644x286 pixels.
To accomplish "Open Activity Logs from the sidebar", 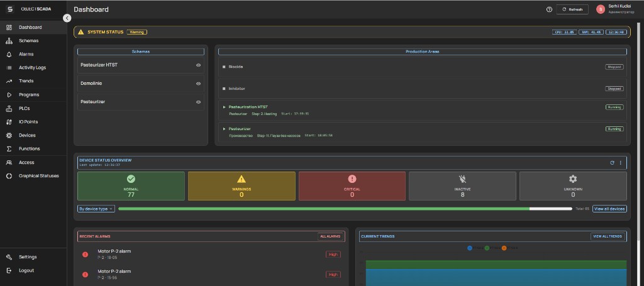I will pos(33,68).
